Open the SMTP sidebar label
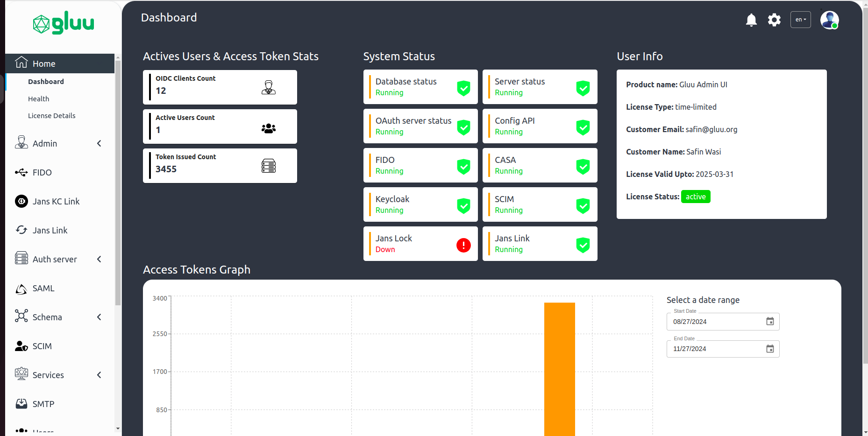The height and width of the screenshot is (436, 868). [43, 404]
